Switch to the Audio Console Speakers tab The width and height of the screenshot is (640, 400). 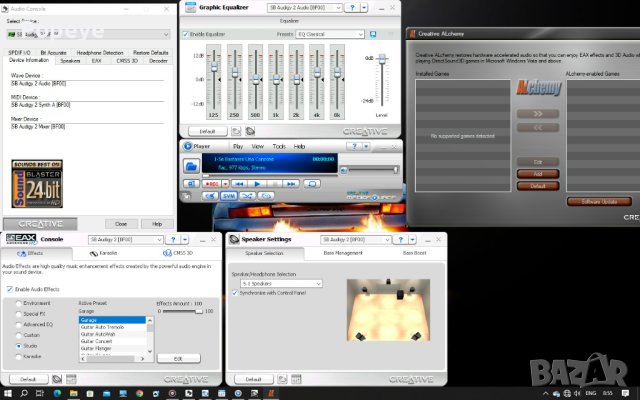tap(70, 61)
